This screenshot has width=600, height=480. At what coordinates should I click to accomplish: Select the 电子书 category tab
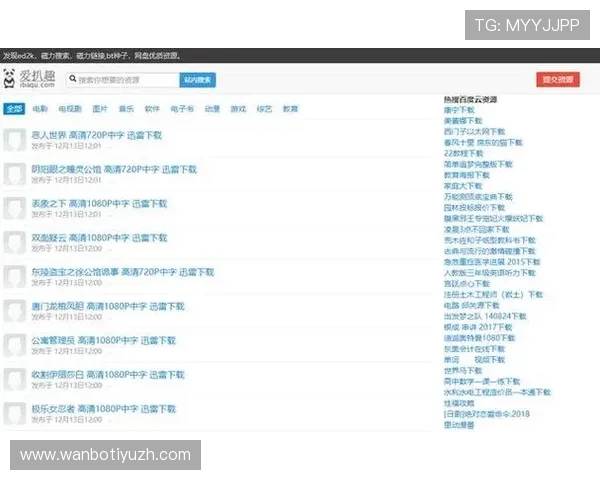(x=182, y=109)
